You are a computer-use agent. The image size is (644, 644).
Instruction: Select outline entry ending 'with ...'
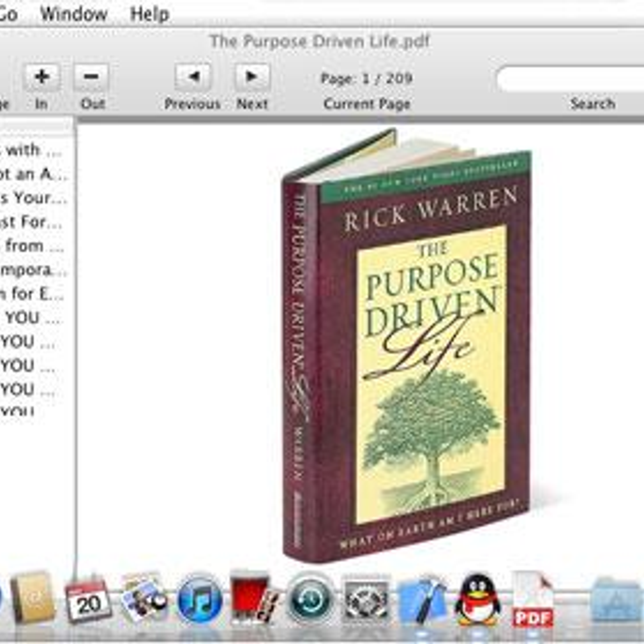31,150
